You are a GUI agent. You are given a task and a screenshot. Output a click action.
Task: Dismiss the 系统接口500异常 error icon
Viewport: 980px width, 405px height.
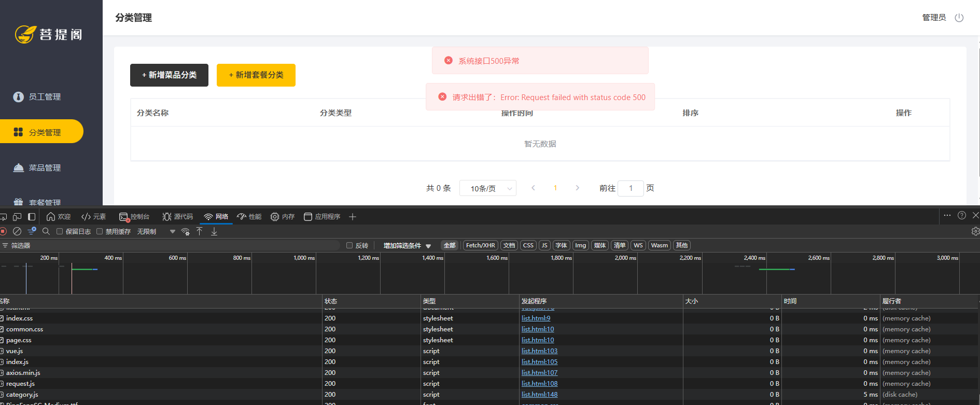pyautogui.click(x=449, y=61)
